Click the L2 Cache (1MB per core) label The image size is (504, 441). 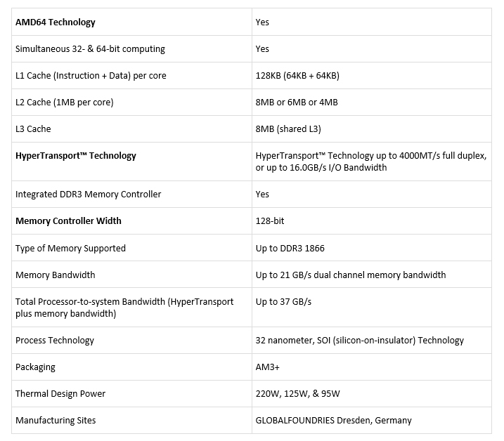(x=64, y=102)
